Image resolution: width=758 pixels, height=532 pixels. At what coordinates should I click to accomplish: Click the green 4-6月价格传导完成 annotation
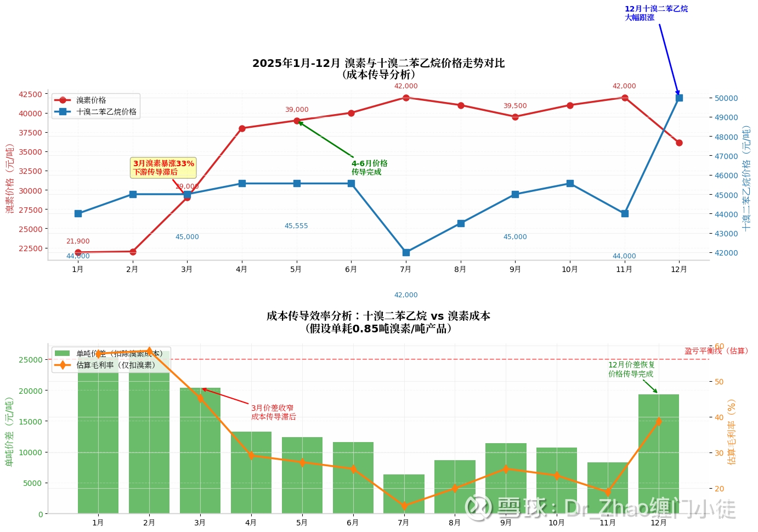click(x=370, y=168)
